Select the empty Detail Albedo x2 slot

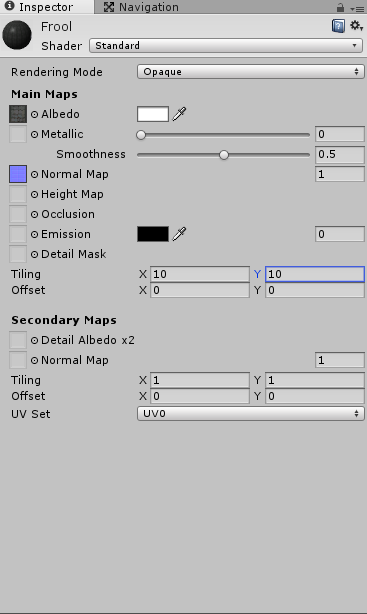click(x=18, y=340)
